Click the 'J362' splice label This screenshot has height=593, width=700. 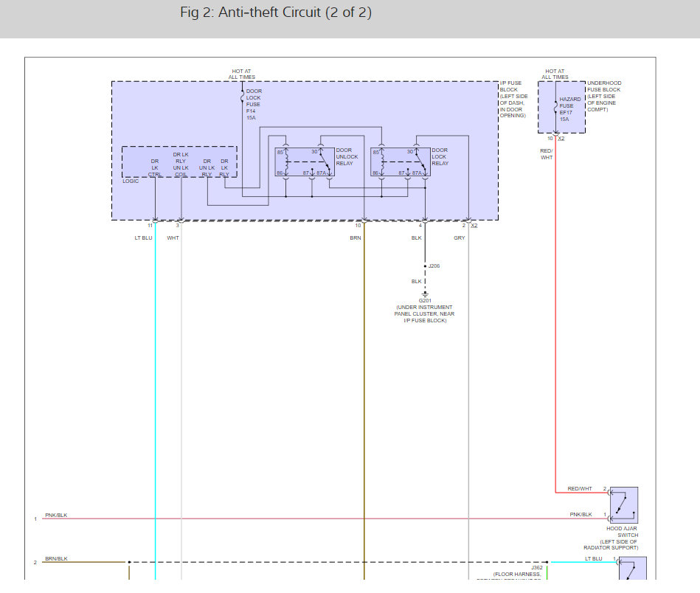point(536,567)
